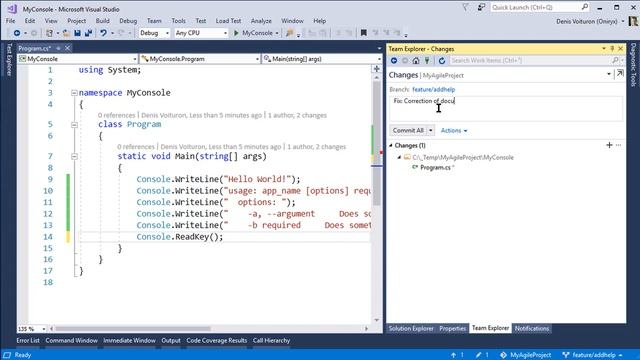Open the Analyze menu

point(261,21)
